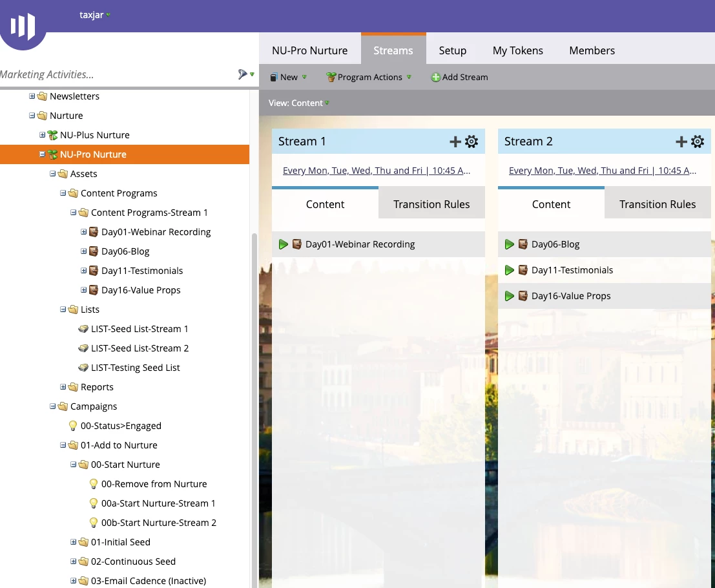Select Day16-Value Props in the tree
715x588 pixels.
tap(140, 290)
